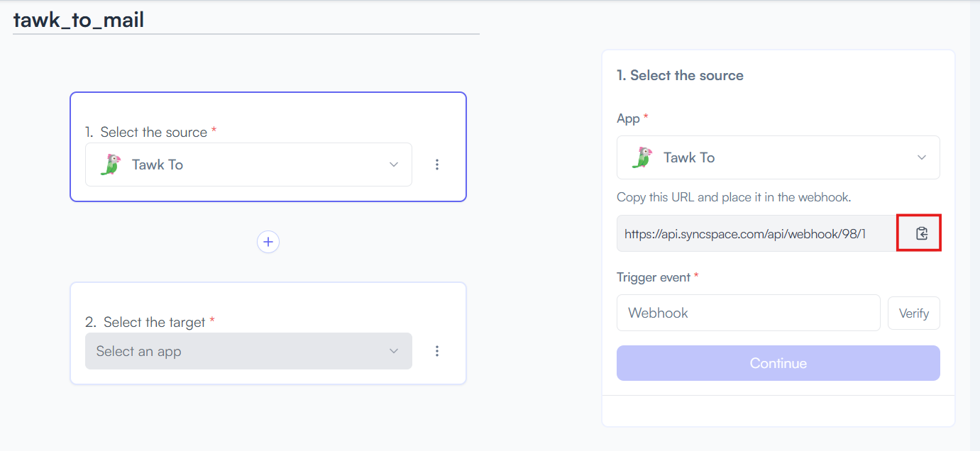The image size is (980, 451).
Task: Expand the Select an app chevron
Action: coord(394,351)
